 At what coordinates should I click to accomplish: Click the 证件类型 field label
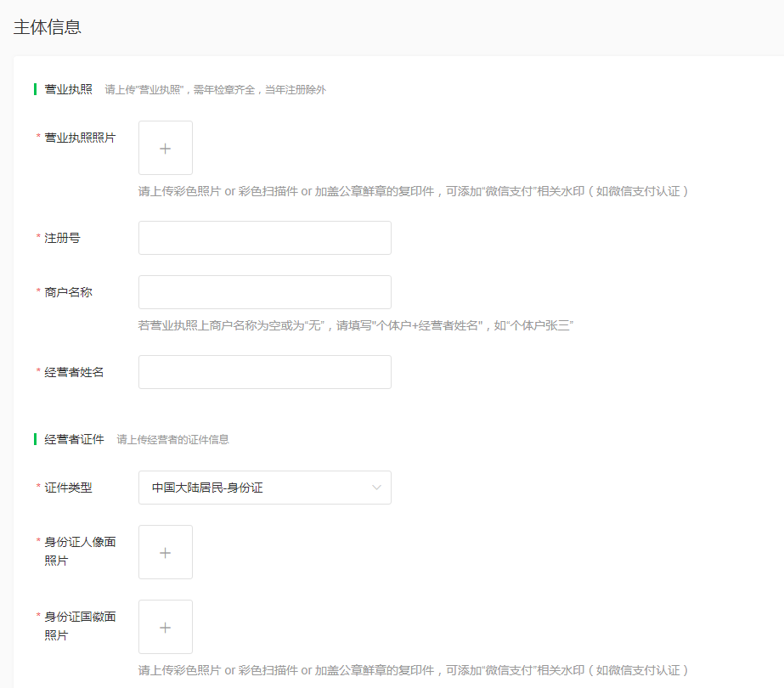coord(68,488)
